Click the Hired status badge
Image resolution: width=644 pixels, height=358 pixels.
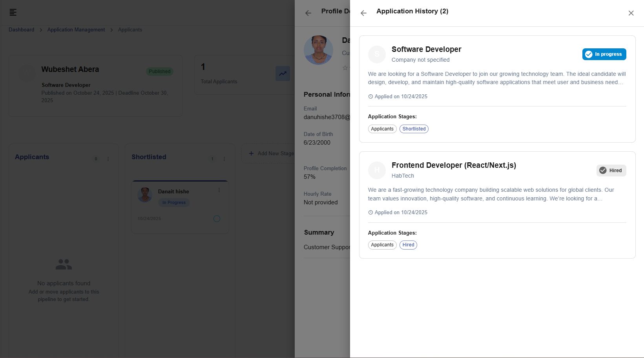coord(611,171)
